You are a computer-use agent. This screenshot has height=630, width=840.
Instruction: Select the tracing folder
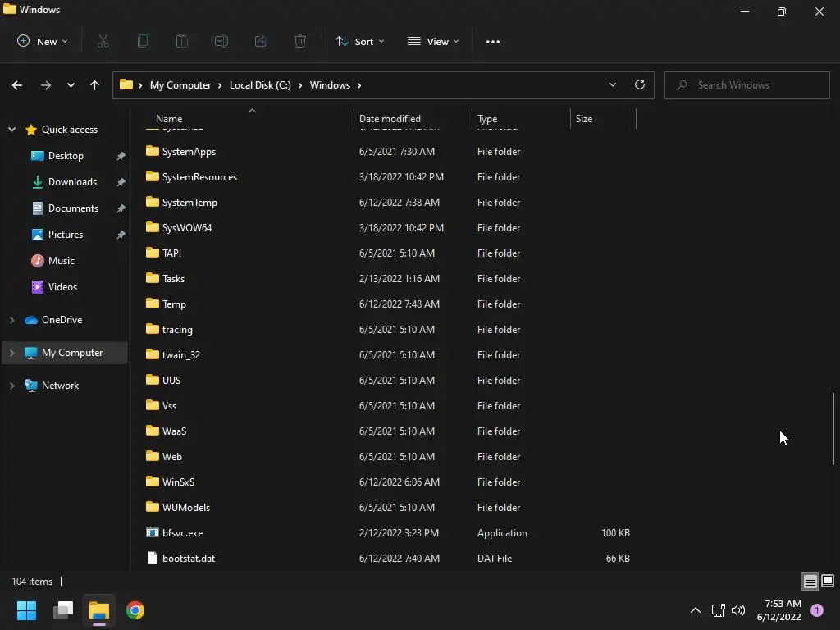coord(177,330)
